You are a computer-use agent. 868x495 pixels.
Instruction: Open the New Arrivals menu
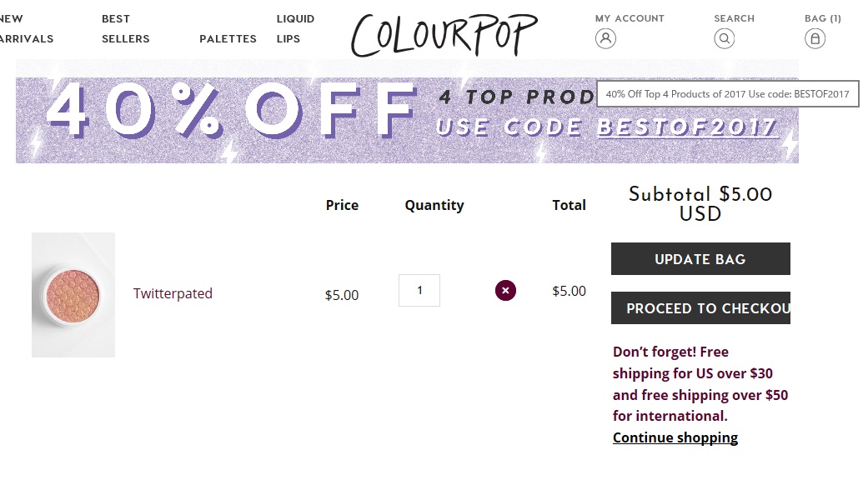click(26, 29)
